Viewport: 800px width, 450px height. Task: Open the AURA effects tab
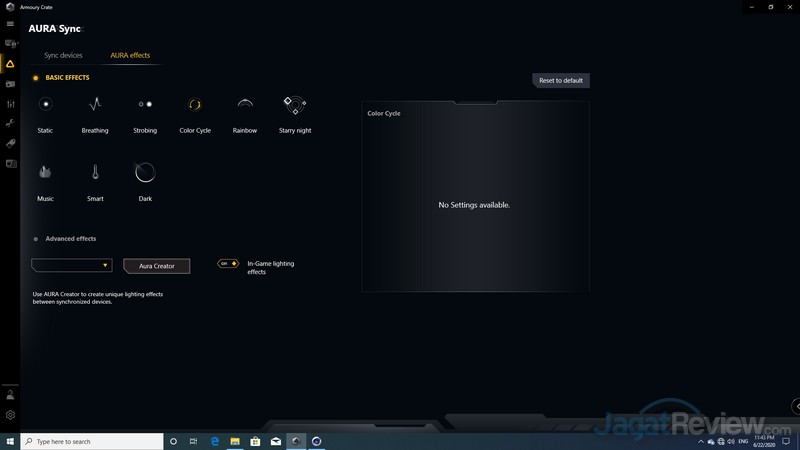(x=130, y=55)
